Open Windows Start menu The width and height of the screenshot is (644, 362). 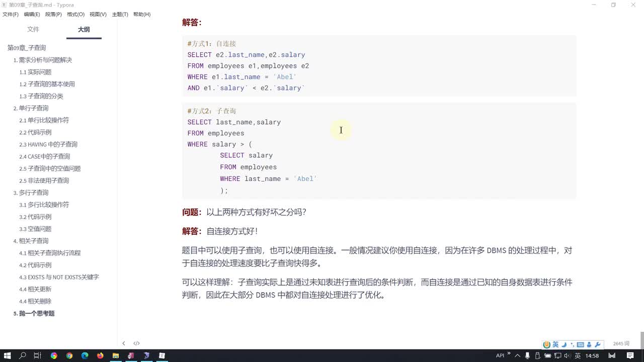click(8, 355)
